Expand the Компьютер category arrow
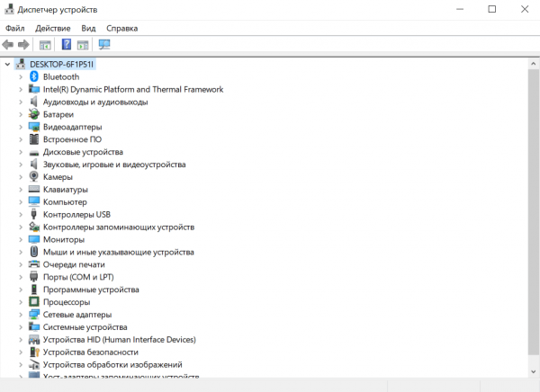Viewport: 540px width, 392px height. click(21, 202)
